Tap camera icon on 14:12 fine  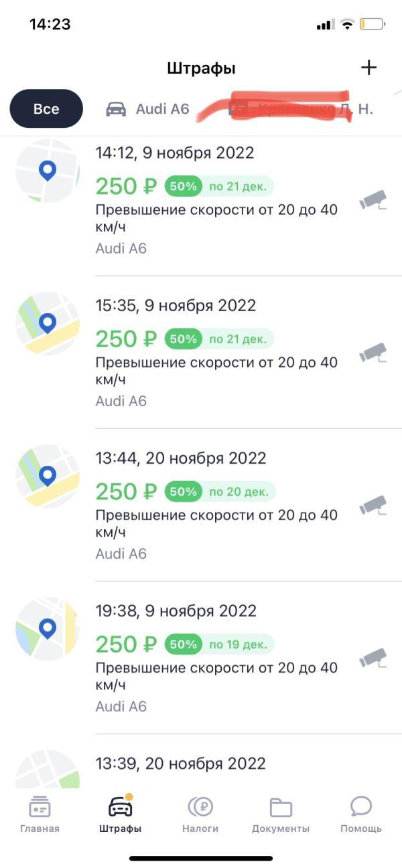[x=373, y=199]
